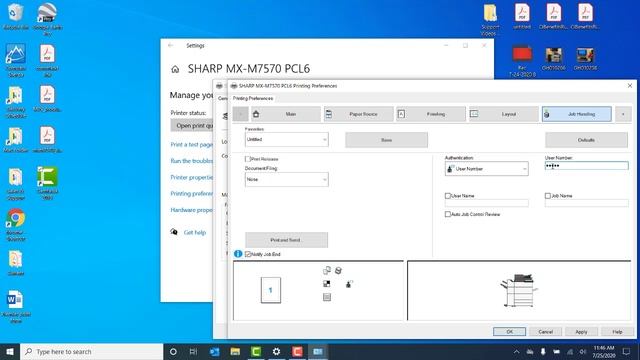Image resolution: width=640 pixels, height=360 pixels.
Task: Click the Print and Send button
Action: tap(287, 240)
